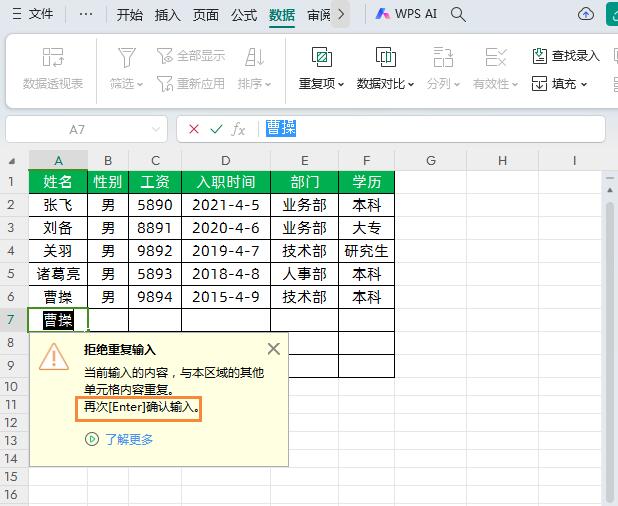Click the 分列 split columns icon

point(443,57)
